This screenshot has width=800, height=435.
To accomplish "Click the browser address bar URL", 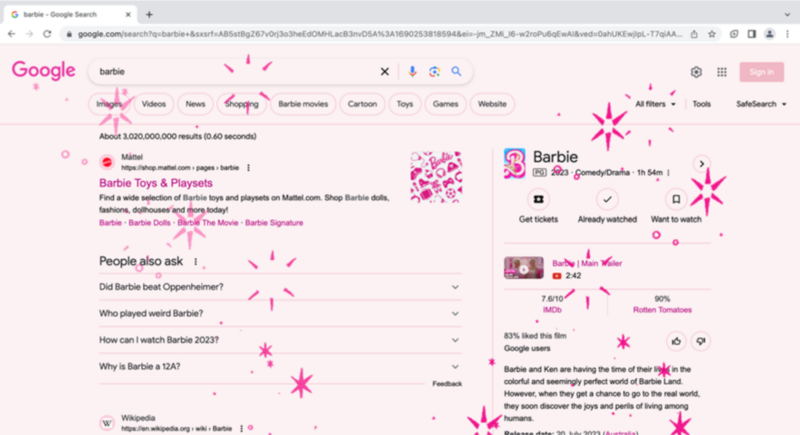I will (380, 34).
